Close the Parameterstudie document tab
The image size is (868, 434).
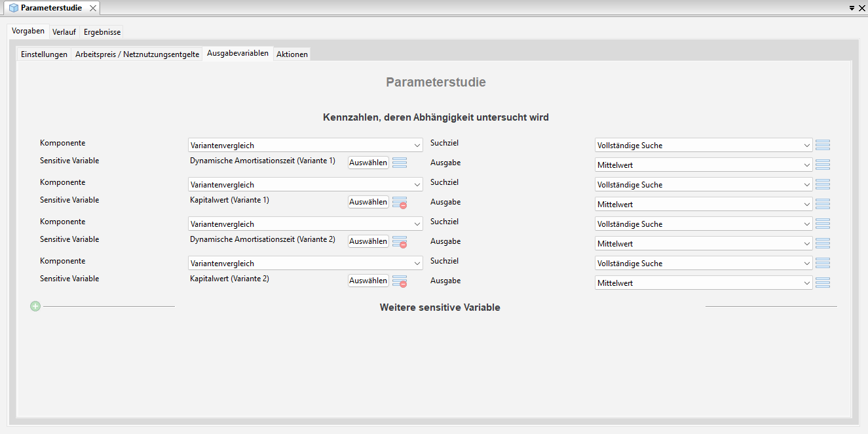(93, 8)
